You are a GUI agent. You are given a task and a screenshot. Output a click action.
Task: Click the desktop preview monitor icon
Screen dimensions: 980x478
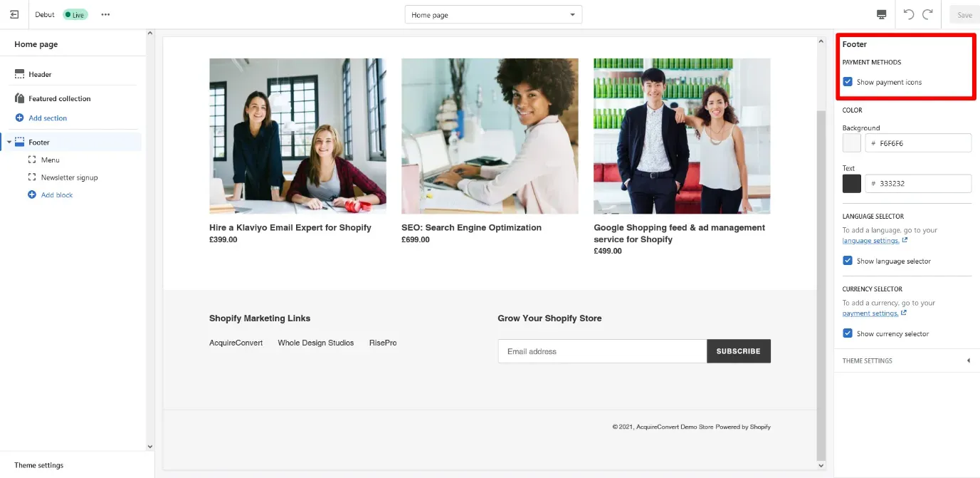pyautogui.click(x=882, y=14)
